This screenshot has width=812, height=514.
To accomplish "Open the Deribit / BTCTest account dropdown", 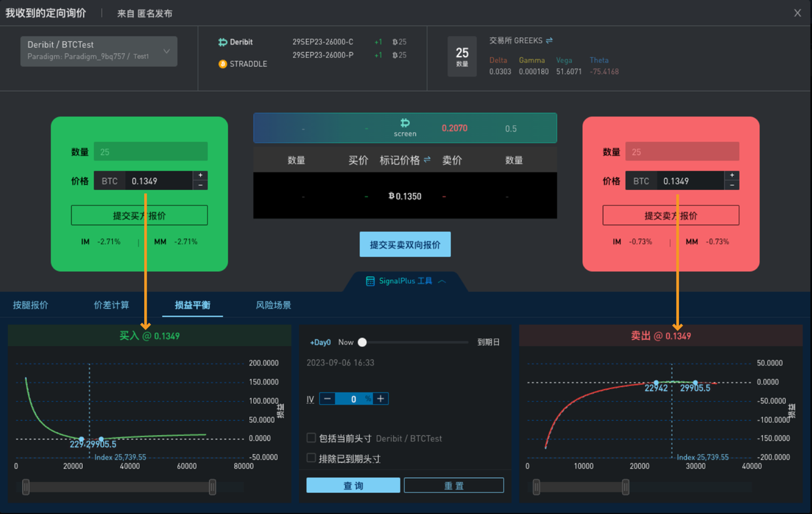I will (x=99, y=51).
